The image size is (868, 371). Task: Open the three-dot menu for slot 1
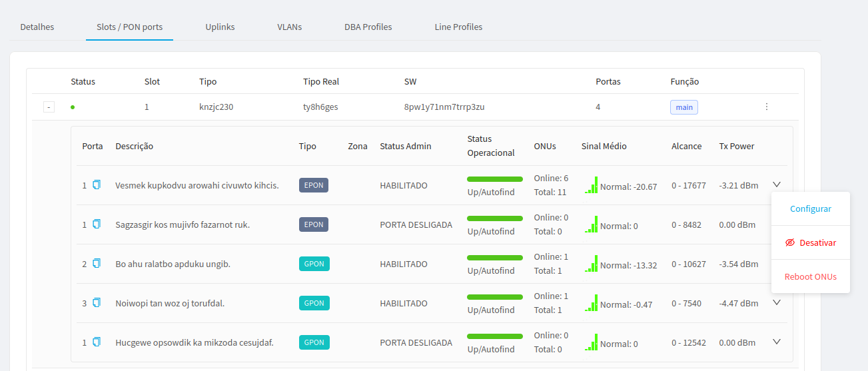pyautogui.click(x=767, y=107)
